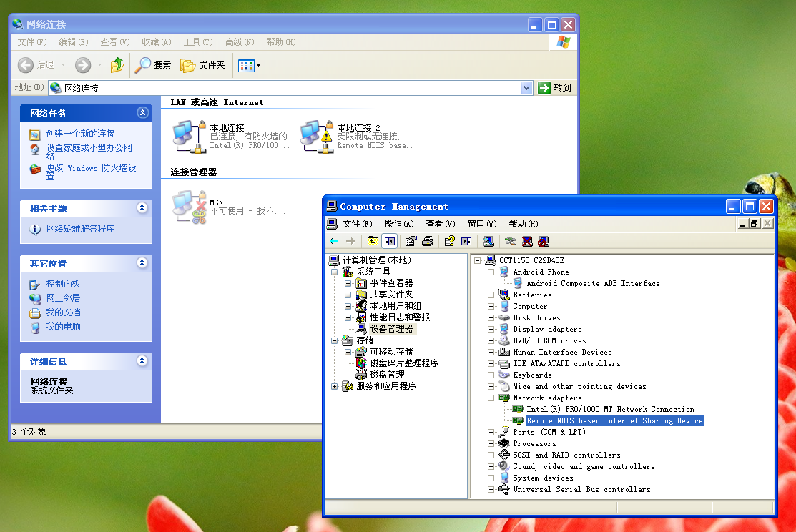Click the Uninstall device icon with red X
This screenshot has height=532, width=796.
coord(527,241)
